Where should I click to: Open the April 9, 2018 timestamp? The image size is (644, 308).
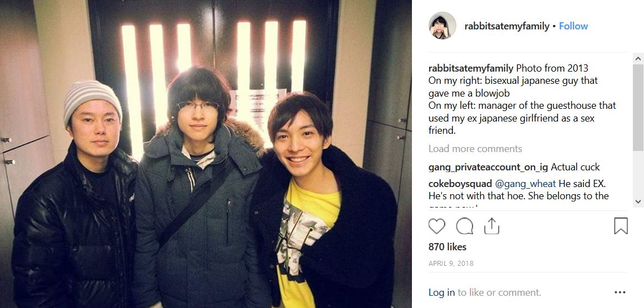tap(451, 264)
